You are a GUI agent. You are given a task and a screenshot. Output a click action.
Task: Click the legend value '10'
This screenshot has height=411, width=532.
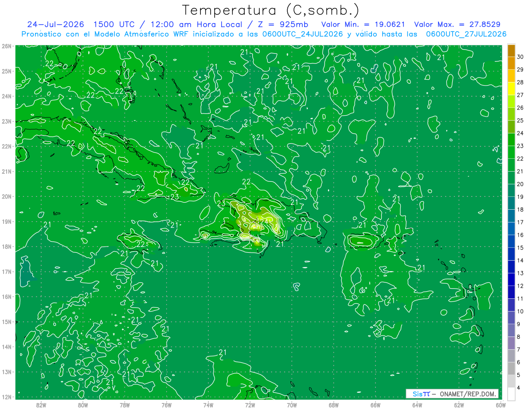(520, 311)
